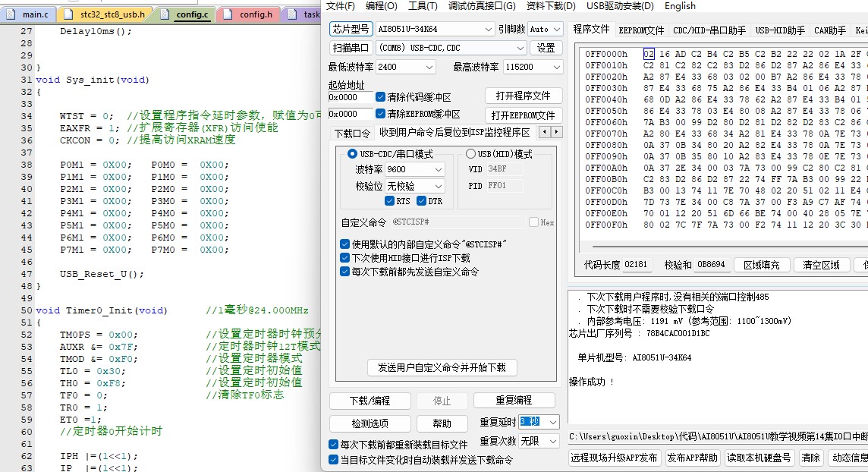Open the 引脚数 Auto dropdown

click(x=556, y=29)
